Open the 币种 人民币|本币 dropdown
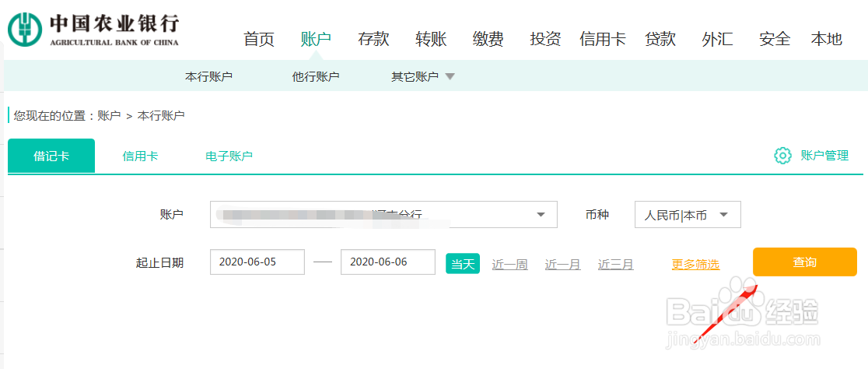Screen dimensions: 868x369 (x=688, y=214)
